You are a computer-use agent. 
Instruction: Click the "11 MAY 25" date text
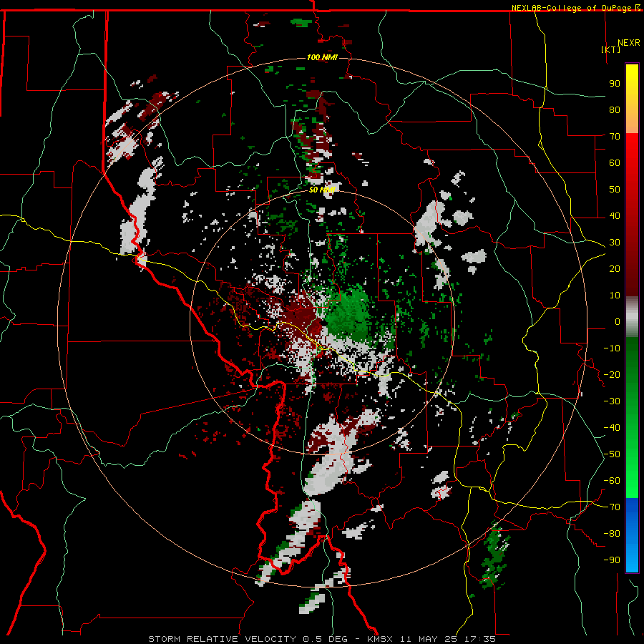(429, 639)
